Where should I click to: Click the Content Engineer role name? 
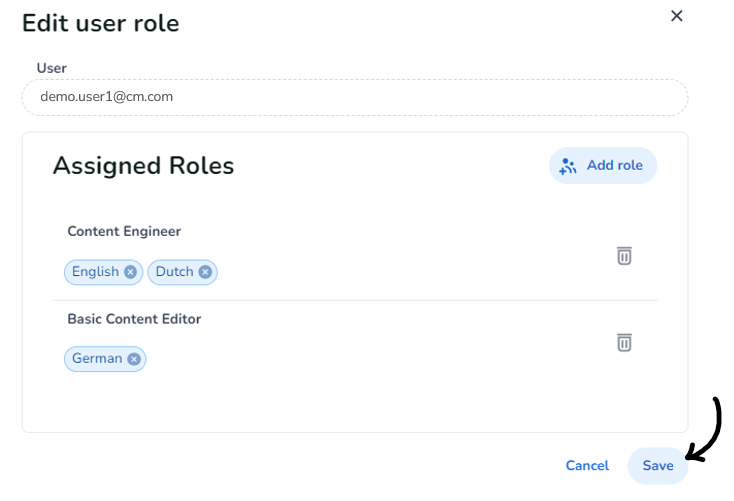[124, 231]
